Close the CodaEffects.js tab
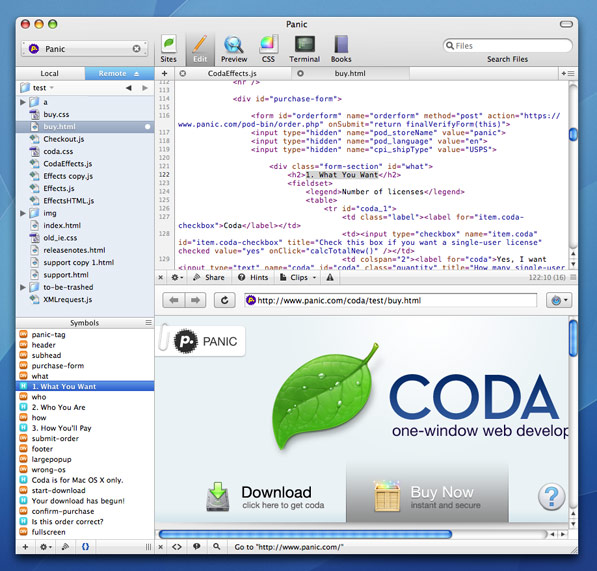Image resolution: width=597 pixels, height=571 pixels. [x=183, y=73]
